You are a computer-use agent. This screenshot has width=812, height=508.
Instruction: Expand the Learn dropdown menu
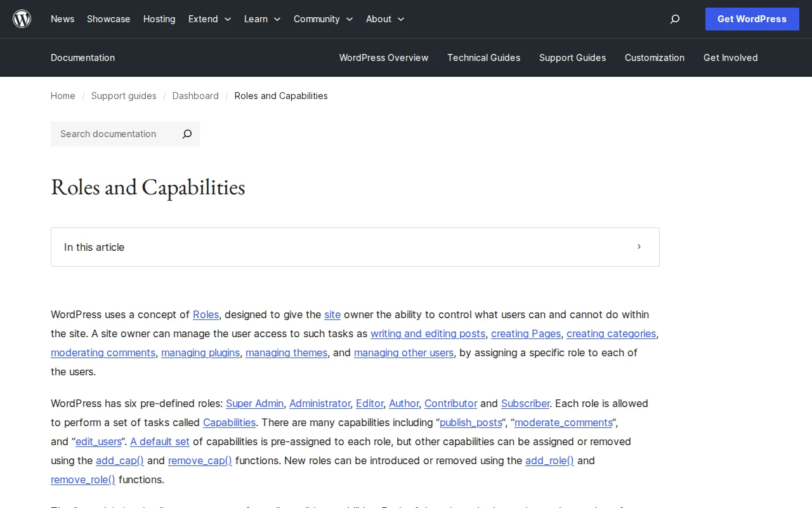(x=262, y=19)
